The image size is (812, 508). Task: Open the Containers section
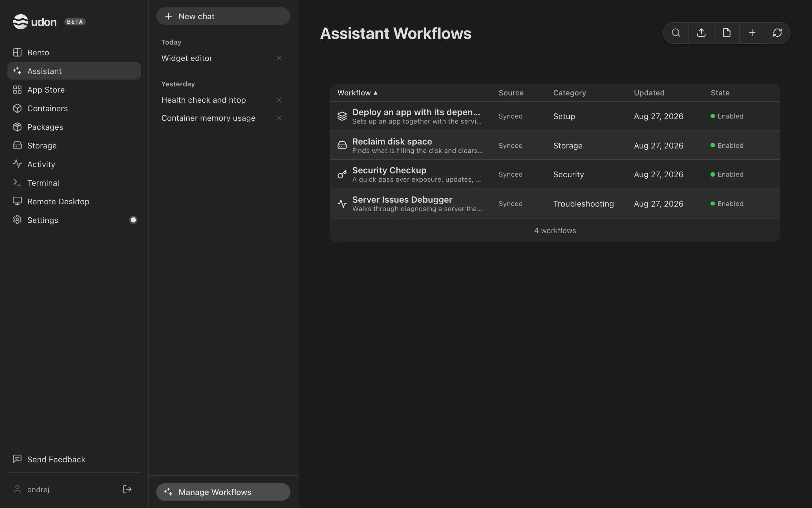tap(74, 108)
